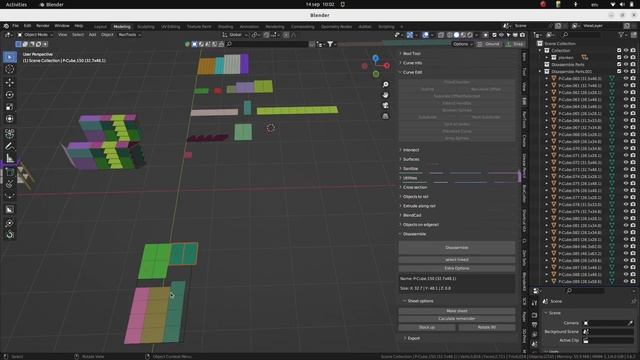Screen dimensions: 640x360
Task: Click the search magnifier in viewport header
Action: click(229, 44)
